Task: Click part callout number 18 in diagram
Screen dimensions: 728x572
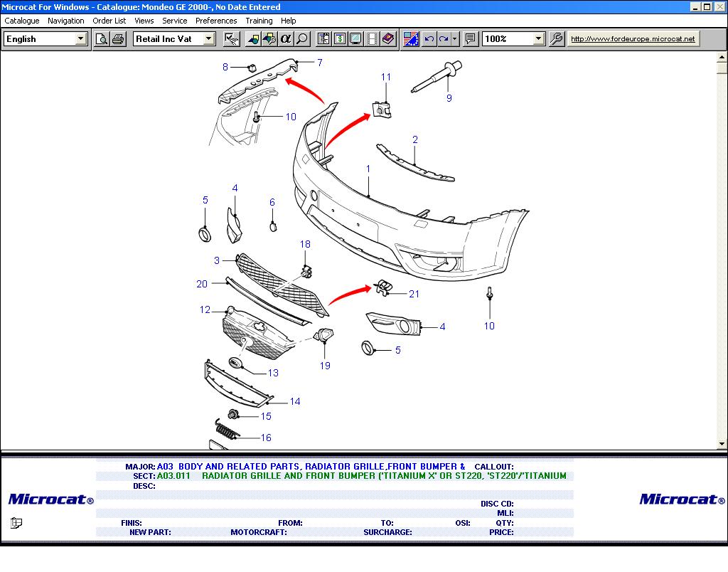Action: point(305,245)
